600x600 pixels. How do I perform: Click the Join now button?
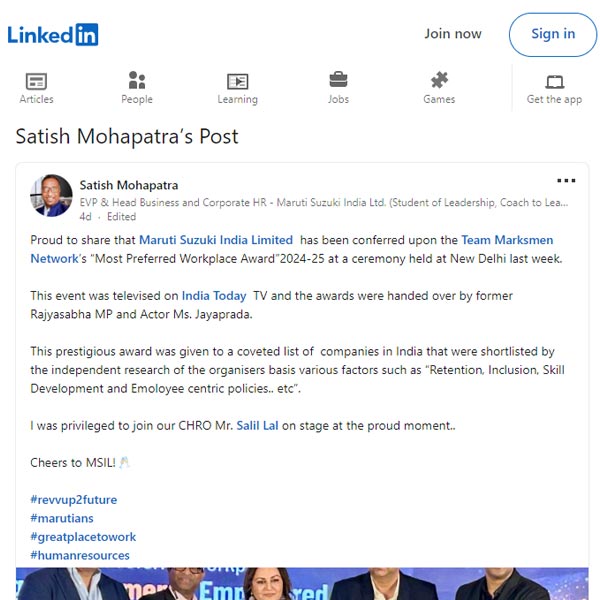(453, 34)
